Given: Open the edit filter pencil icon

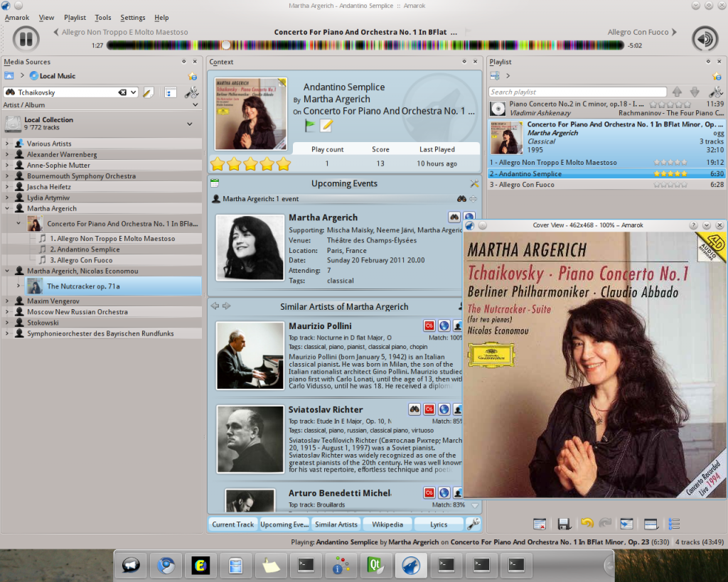Looking at the screenshot, I should point(148,92).
